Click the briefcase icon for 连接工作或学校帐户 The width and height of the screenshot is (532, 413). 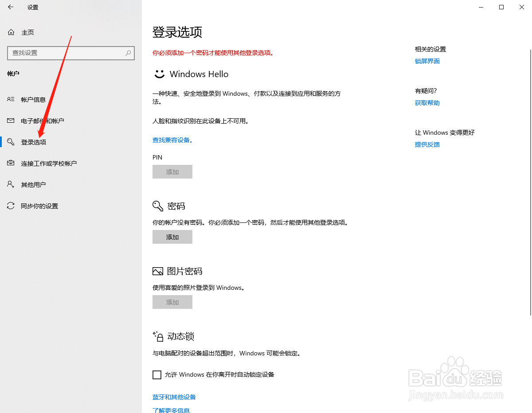click(x=11, y=163)
